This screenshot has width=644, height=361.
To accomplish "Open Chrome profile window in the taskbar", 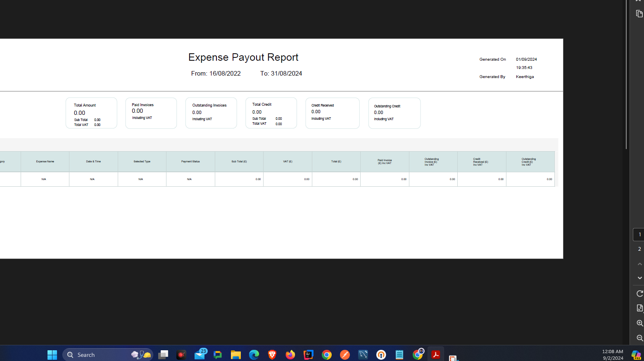I will (x=418, y=354).
